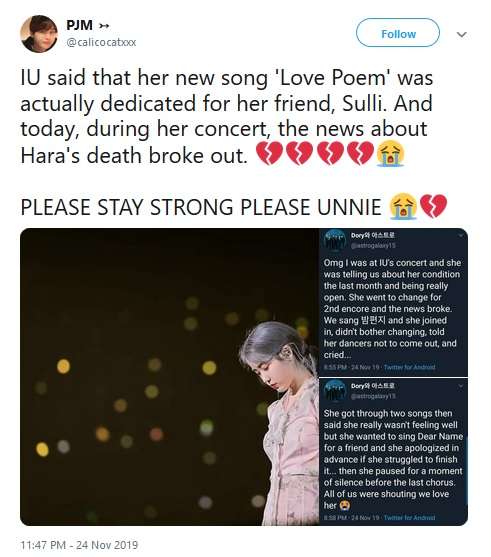491x557 pixels.
Task: Click the last broken heart after UNNIE
Action: click(x=433, y=206)
